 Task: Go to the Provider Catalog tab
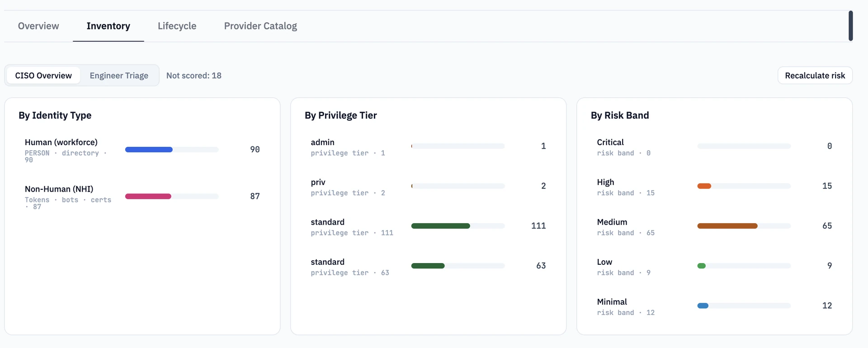pos(260,26)
